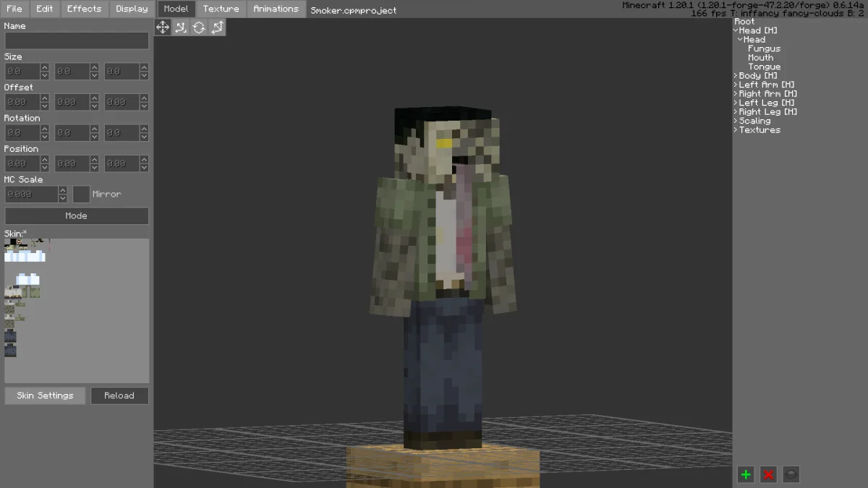The height and width of the screenshot is (488, 868).
Task: Select the Tongue part in tree
Action: [x=764, y=67]
